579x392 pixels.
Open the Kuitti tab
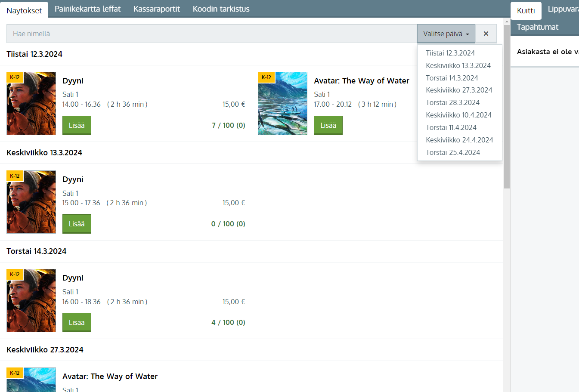coord(526,11)
